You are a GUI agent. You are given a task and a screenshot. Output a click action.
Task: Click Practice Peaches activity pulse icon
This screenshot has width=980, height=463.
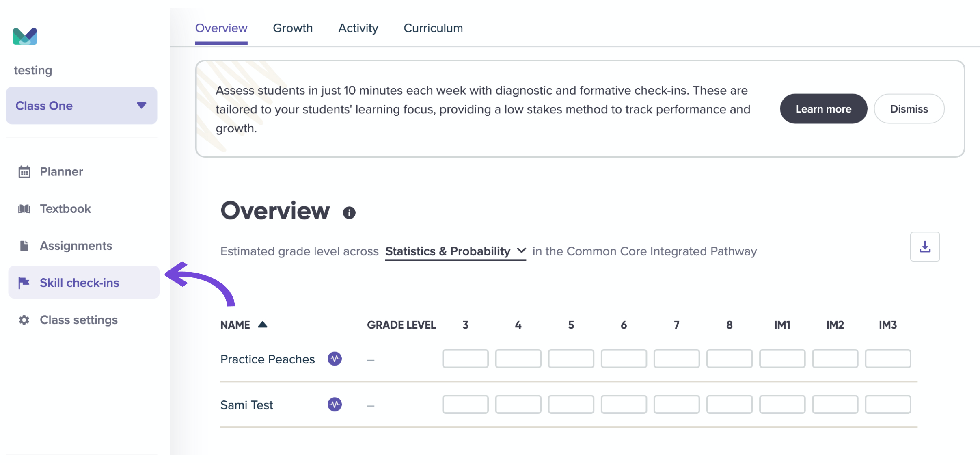[x=335, y=359]
